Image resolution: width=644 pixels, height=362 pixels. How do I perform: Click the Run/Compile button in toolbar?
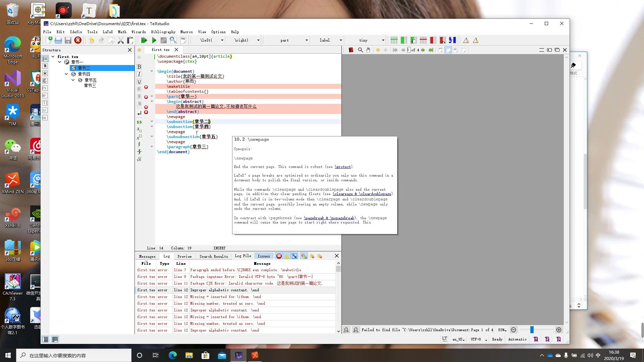tap(154, 40)
